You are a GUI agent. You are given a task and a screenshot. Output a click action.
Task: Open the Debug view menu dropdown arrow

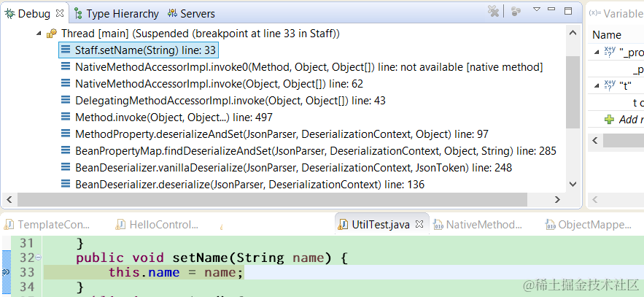pyautogui.click(x=536, y=9)
